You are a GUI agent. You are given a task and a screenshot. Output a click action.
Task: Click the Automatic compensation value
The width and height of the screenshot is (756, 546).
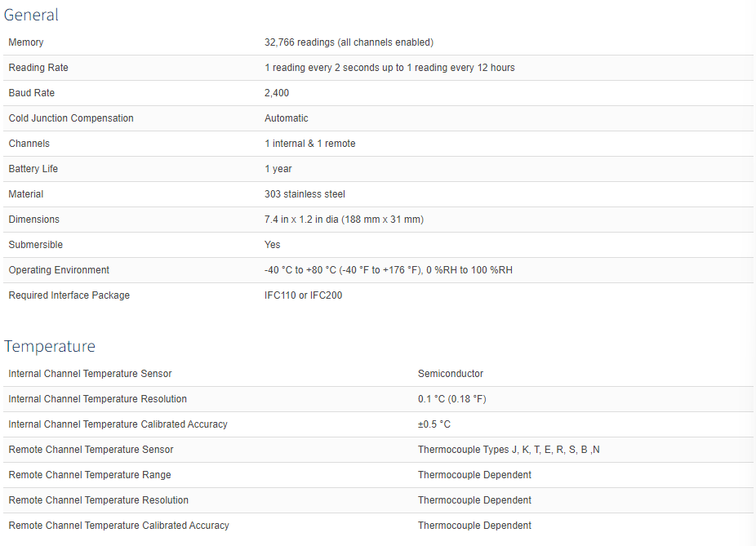click(287, 118)
